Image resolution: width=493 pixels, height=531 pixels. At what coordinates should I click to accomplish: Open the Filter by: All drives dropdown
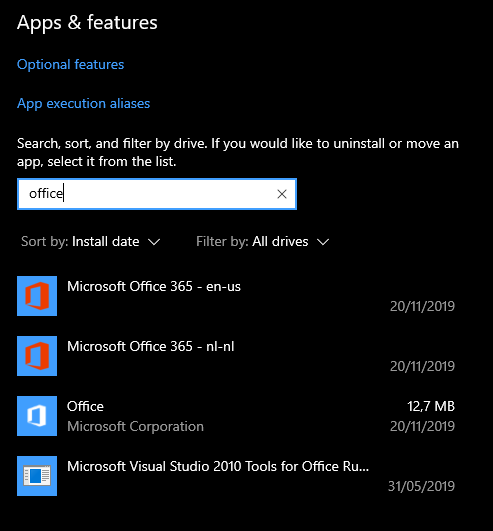click(263, 242)
